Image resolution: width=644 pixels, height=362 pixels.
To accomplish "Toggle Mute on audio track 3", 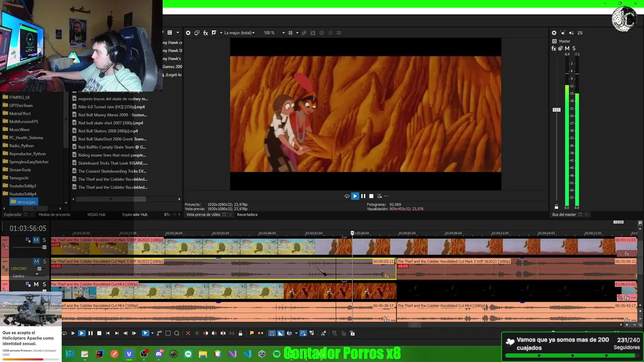I will [36, 261].
